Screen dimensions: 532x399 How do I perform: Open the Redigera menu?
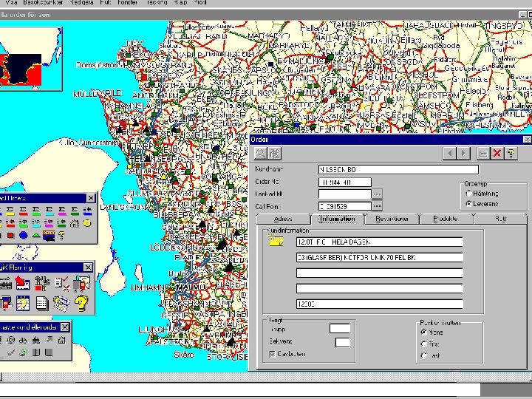click(81, 2)
